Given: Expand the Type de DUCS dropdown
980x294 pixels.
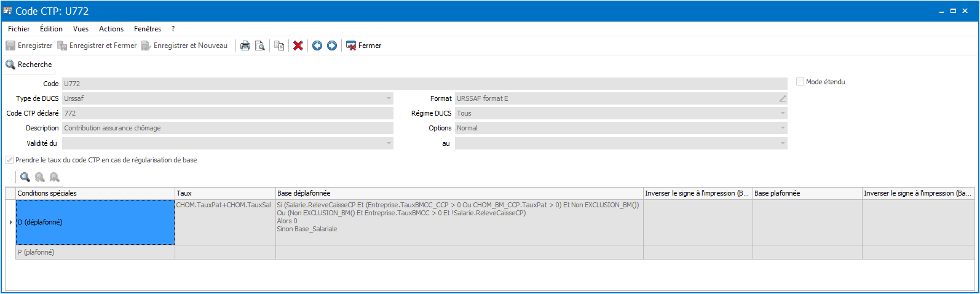Looking at the screenshot, I should 389,98.
